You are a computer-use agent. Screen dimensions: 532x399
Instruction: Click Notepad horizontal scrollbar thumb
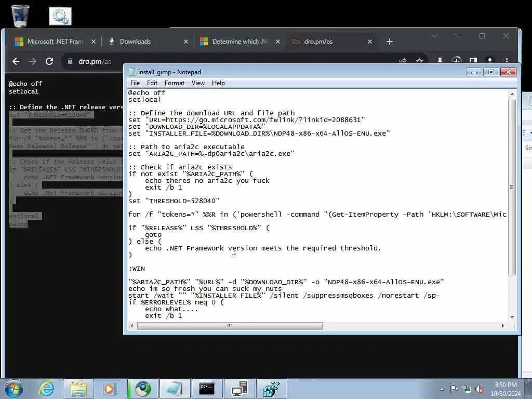pyautogui.click(x=230, y=326)
